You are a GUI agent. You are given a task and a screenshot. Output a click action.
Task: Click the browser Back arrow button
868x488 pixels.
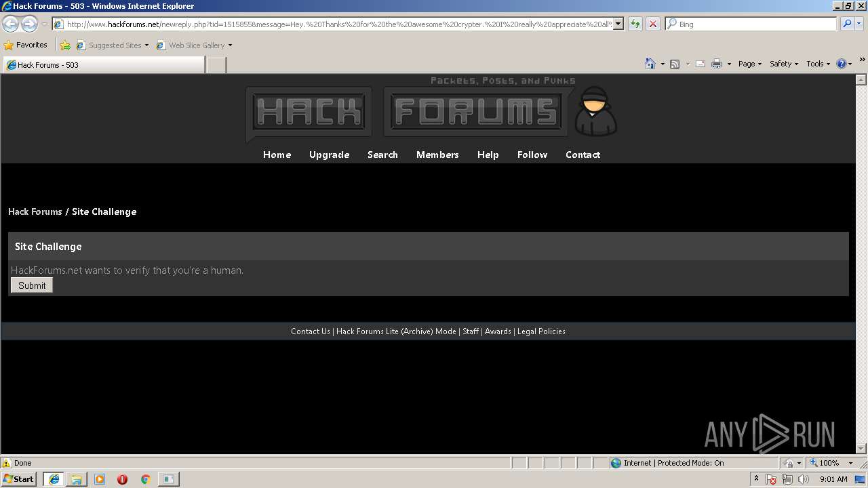[11, 24]
